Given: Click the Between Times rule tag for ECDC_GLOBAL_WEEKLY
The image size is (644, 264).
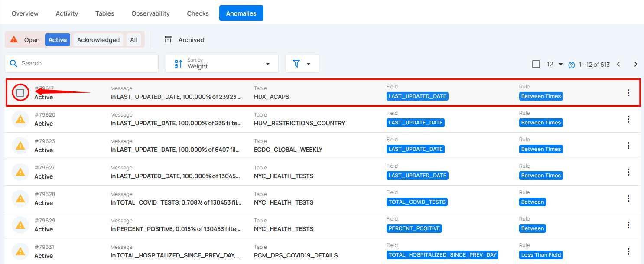Looking at the screenshot, I should point(541,149).
